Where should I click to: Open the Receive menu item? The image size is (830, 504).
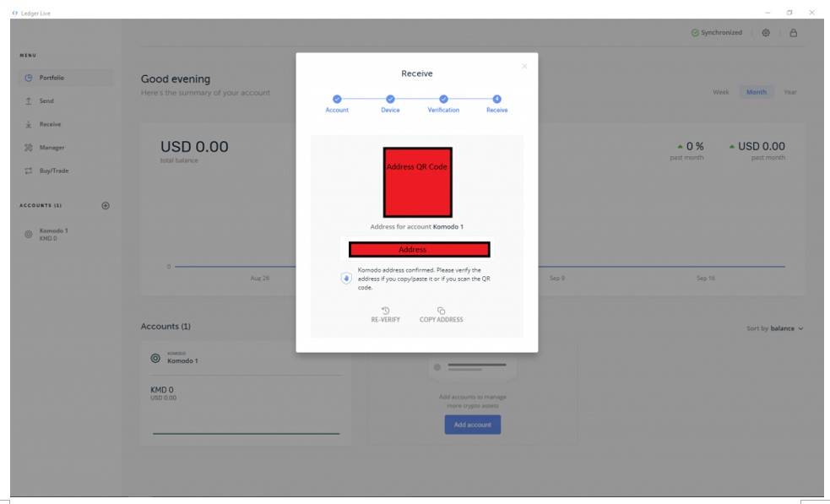click(x=66, y=124)
